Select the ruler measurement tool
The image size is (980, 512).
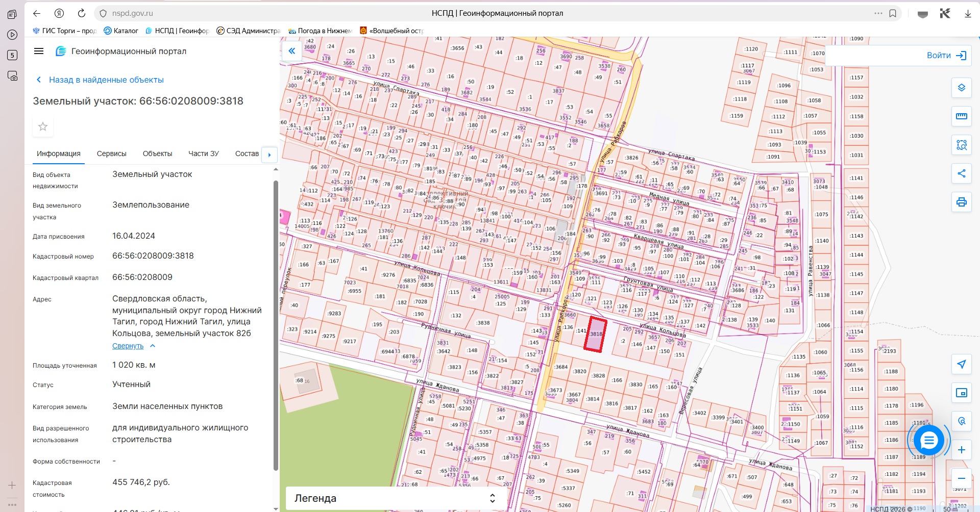(x=961, y=116)
